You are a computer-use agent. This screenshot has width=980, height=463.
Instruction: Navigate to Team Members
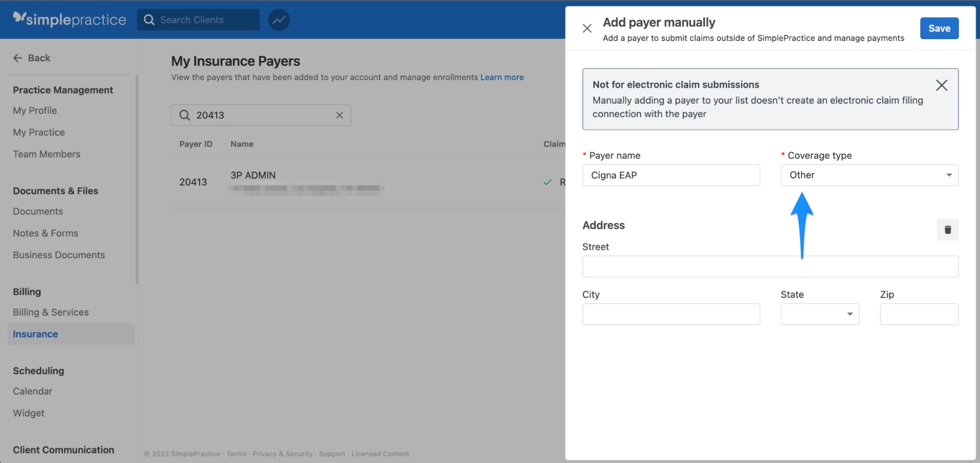click(47, 154)
